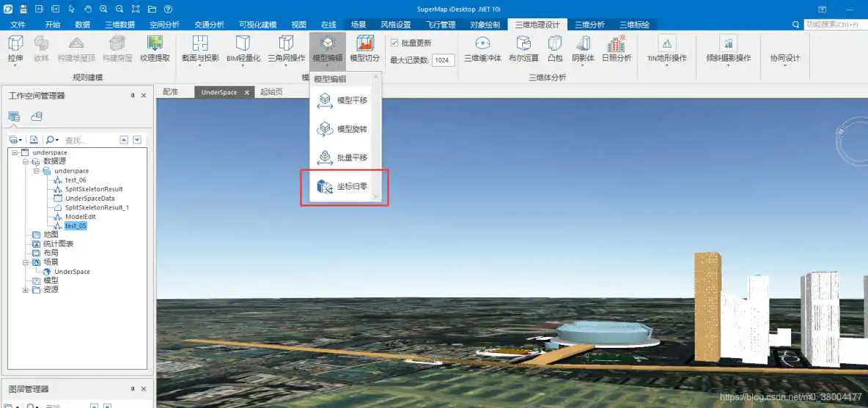Select the UnderSpace scene in tree

coord(72,272)
